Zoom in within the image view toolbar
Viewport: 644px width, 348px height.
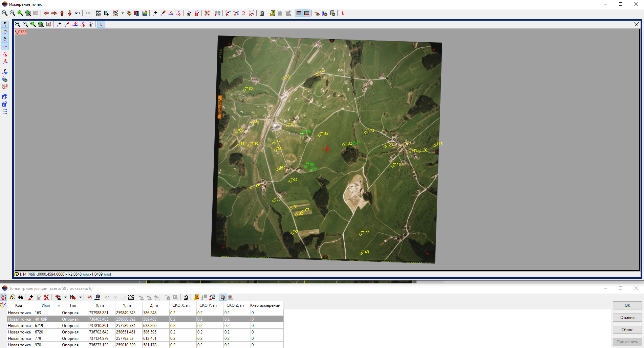coord(18,24)
